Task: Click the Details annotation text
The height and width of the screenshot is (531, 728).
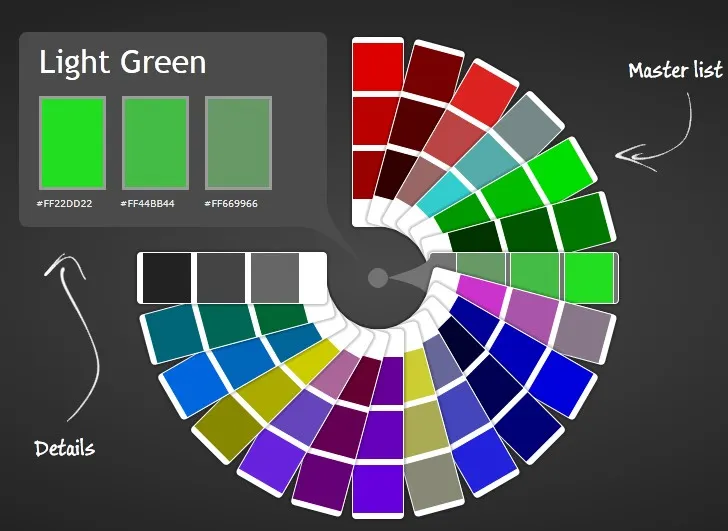Action: click(64, 447)
